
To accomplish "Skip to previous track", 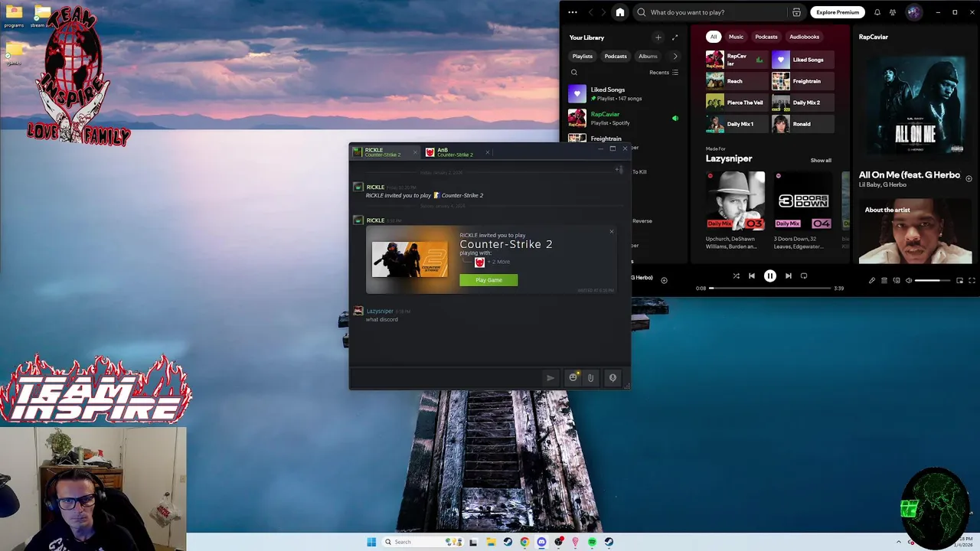I will pos(752,276).
